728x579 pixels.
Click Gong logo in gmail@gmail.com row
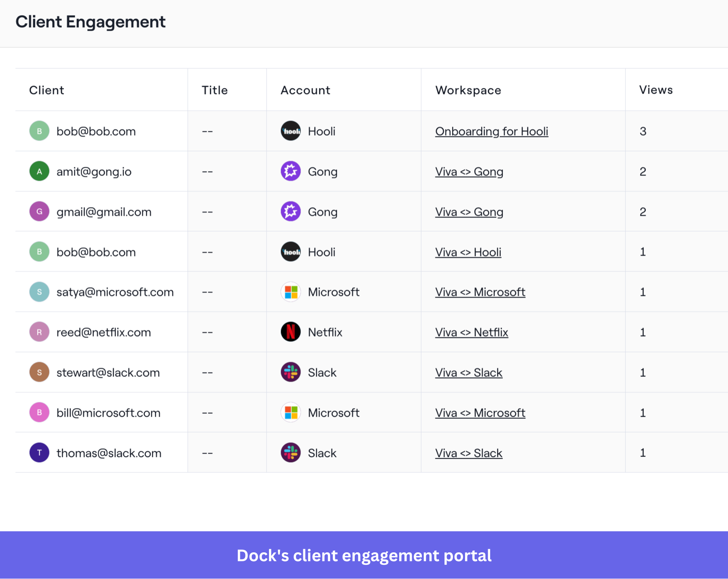[x=291, y=211]
